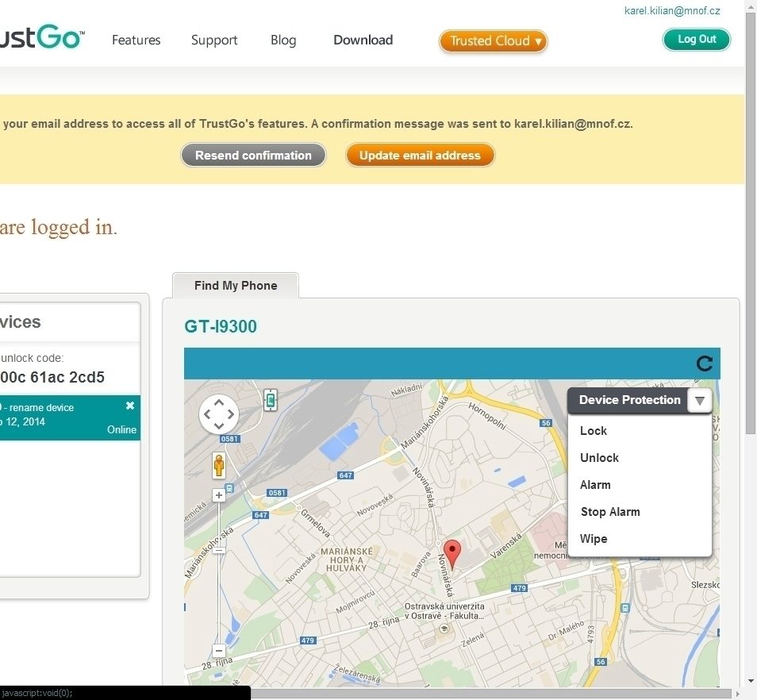The image size is (757, 700).
Task: Choose Wipe from Device Protection menu
Action: tap(594, 539)
